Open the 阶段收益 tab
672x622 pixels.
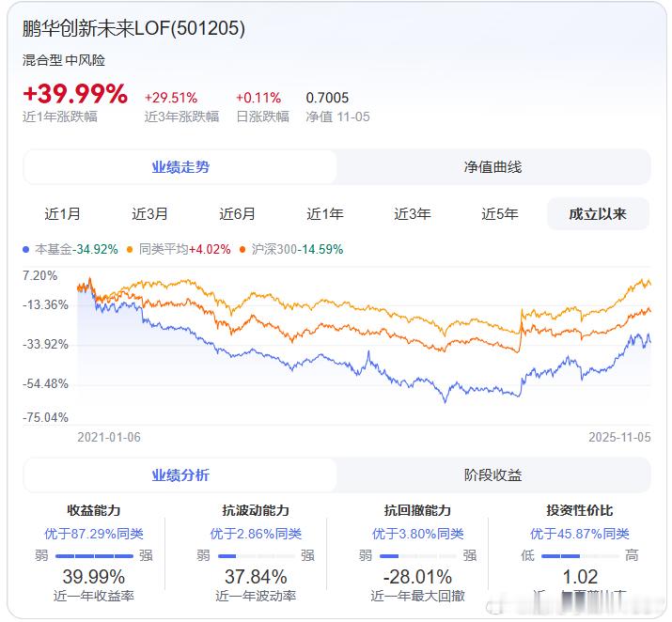492,475
